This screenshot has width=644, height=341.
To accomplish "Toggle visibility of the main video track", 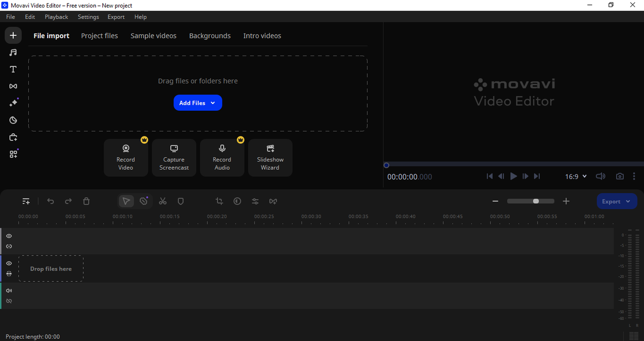I will coord(9,263).
